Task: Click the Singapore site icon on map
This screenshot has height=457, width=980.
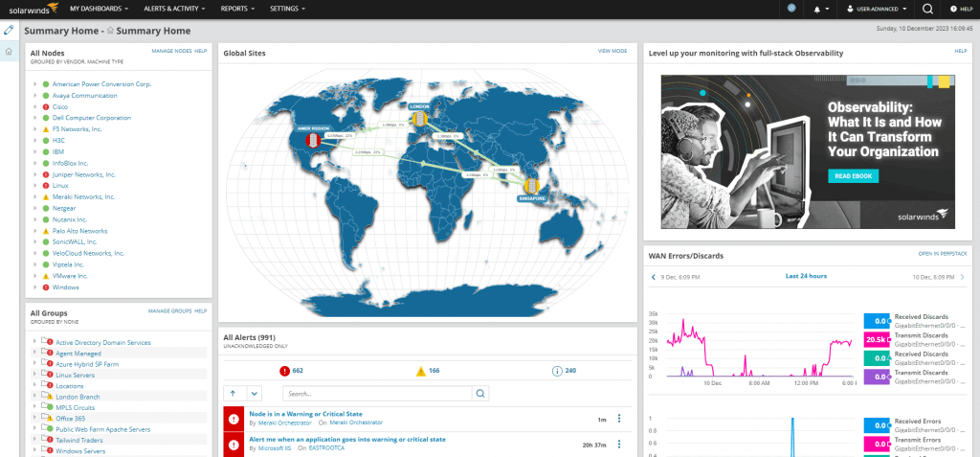Action: (532, 186)
